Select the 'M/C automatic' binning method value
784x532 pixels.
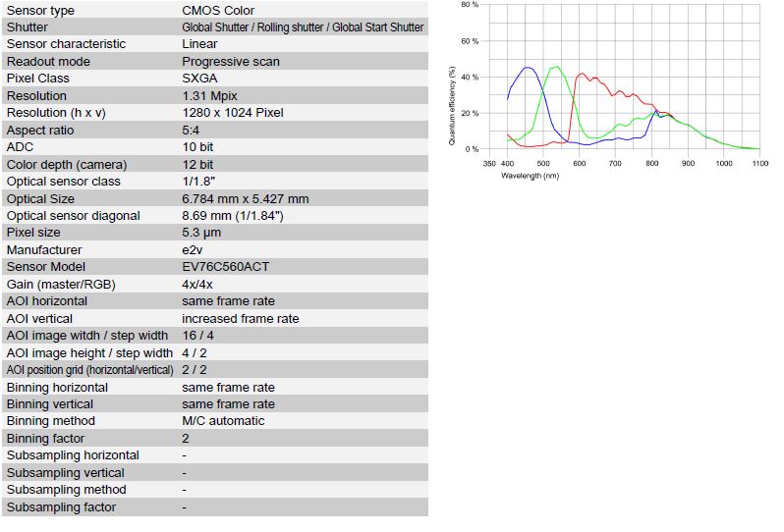(x=223, y=421)
